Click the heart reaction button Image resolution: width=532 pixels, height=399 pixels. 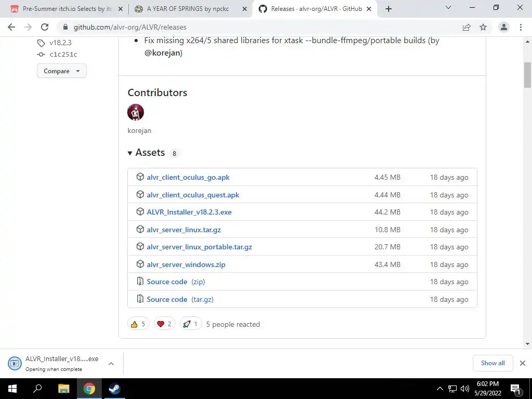[165, 324]
